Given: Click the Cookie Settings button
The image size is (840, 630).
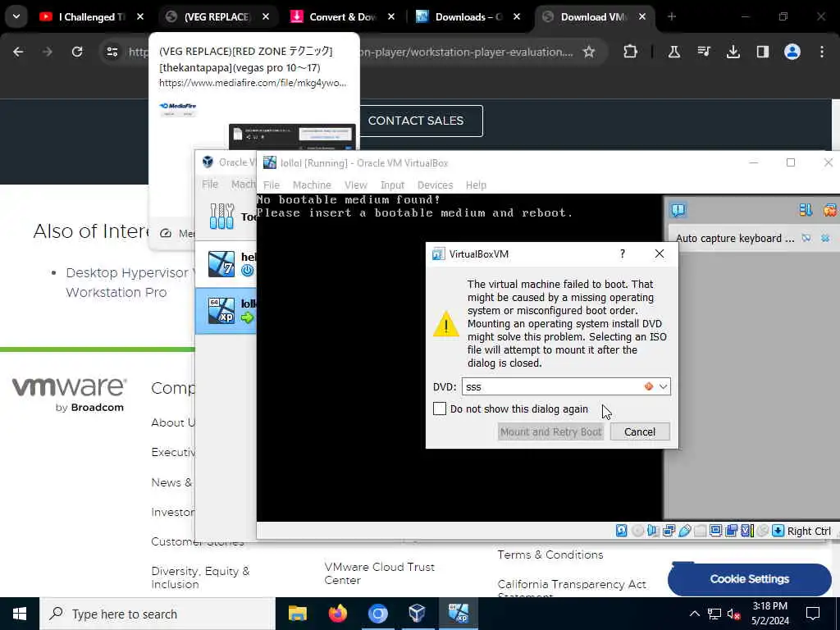Looking at the screenshot, I should click(750, 578).
